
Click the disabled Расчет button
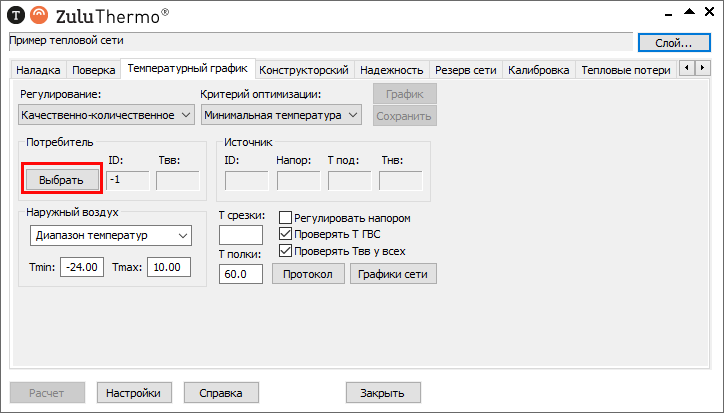pos(47,393)
